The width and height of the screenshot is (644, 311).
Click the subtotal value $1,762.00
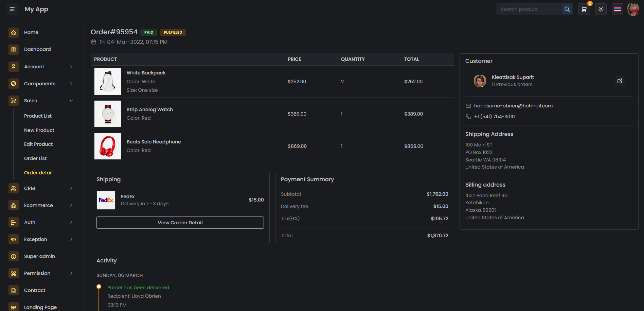coord(437,194)
